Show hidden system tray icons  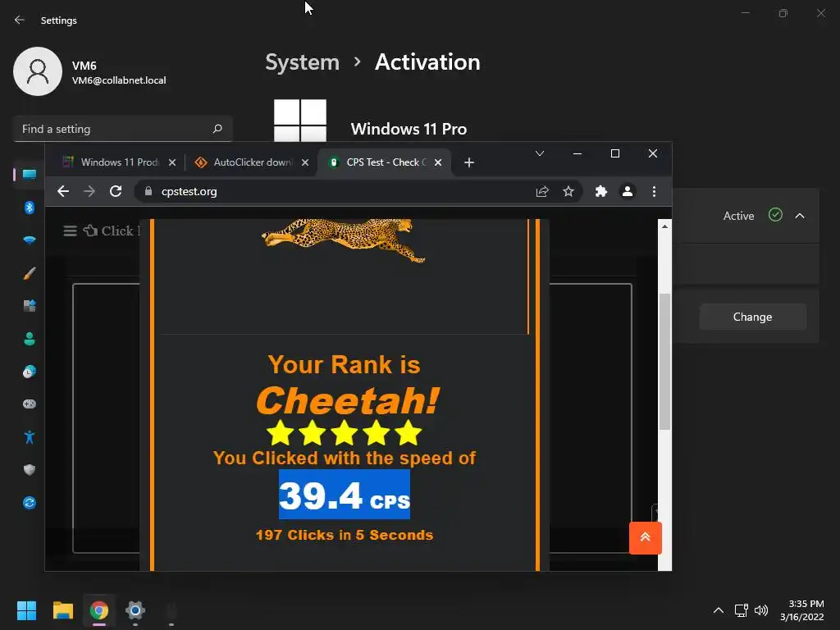click(x=719, y=610)
